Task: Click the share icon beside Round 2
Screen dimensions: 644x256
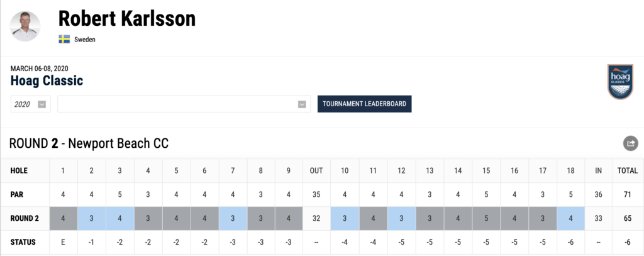Action: pyautogui.click(x=630, y=143)
